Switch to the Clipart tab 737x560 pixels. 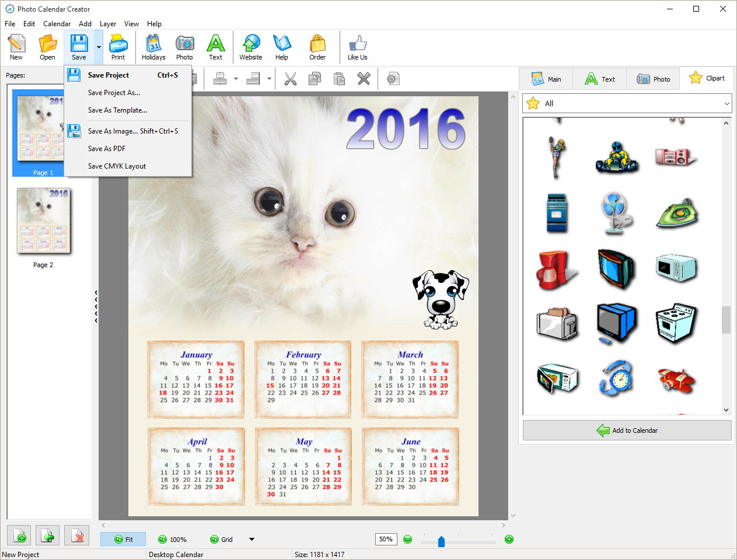707,78
